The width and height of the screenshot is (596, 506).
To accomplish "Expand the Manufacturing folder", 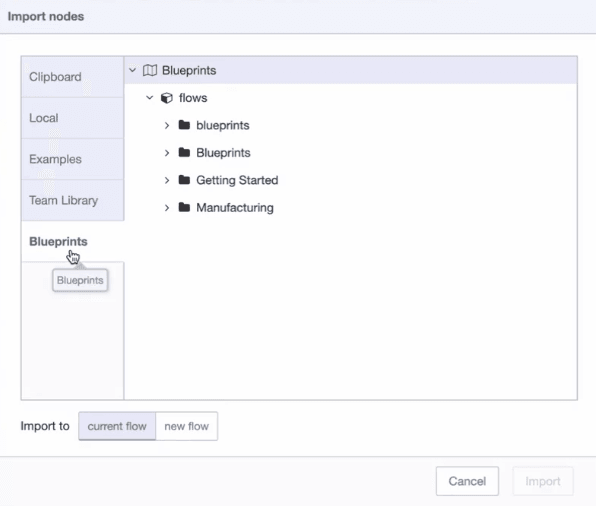I will [x=167, y=208].
